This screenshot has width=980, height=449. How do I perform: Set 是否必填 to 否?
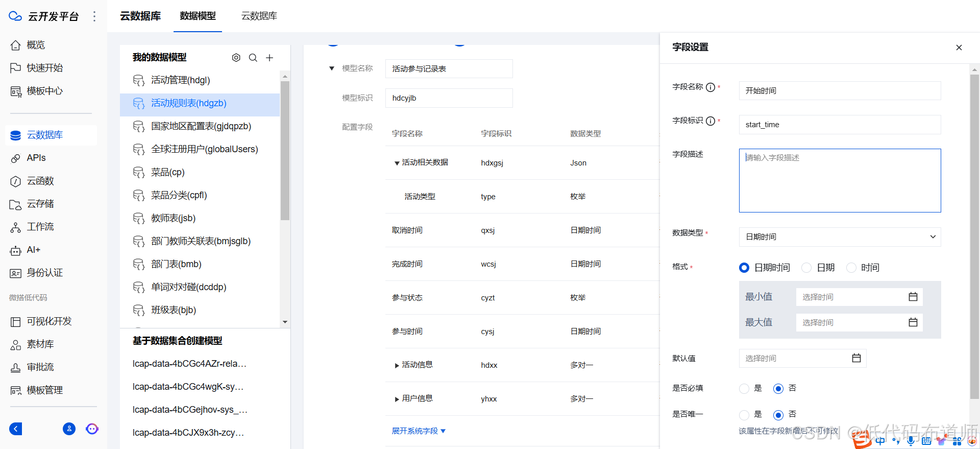778,389
